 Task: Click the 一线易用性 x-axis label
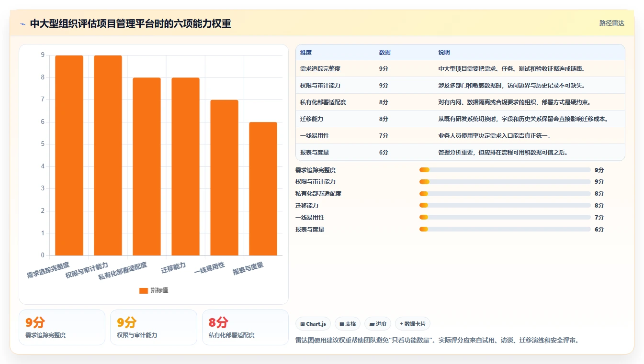[x=210, y=268]
